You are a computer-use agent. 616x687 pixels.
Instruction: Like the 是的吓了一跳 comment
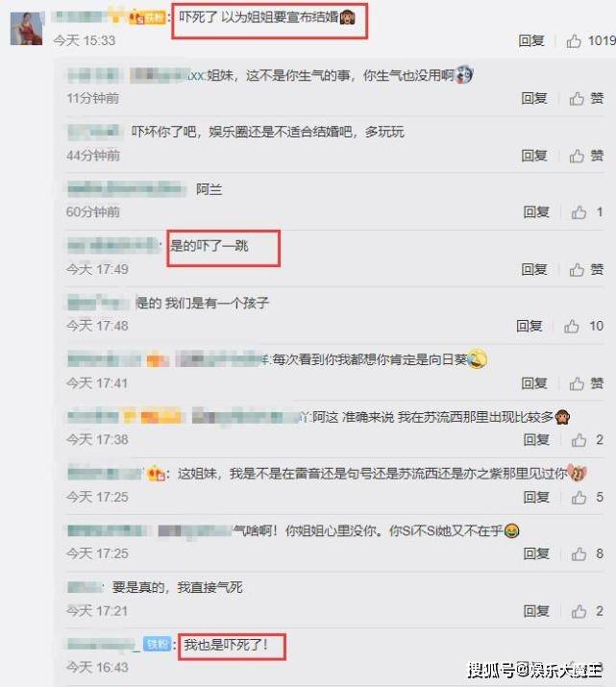pos(577,269)
